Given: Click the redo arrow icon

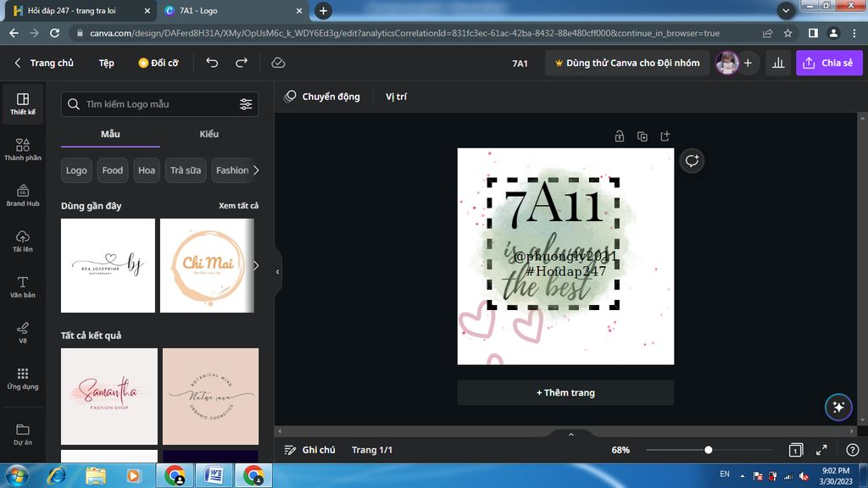Looking at the screenshot, I should 242,63.
